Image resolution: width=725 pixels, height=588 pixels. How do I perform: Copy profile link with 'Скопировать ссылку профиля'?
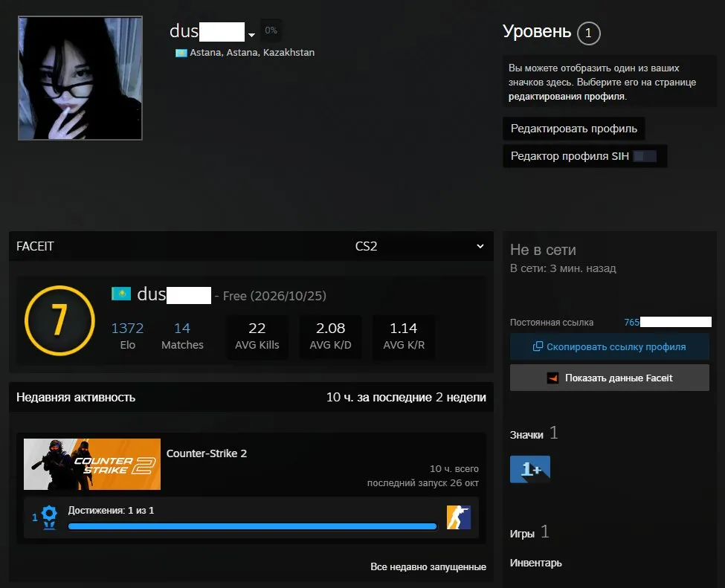coord(610,346)
